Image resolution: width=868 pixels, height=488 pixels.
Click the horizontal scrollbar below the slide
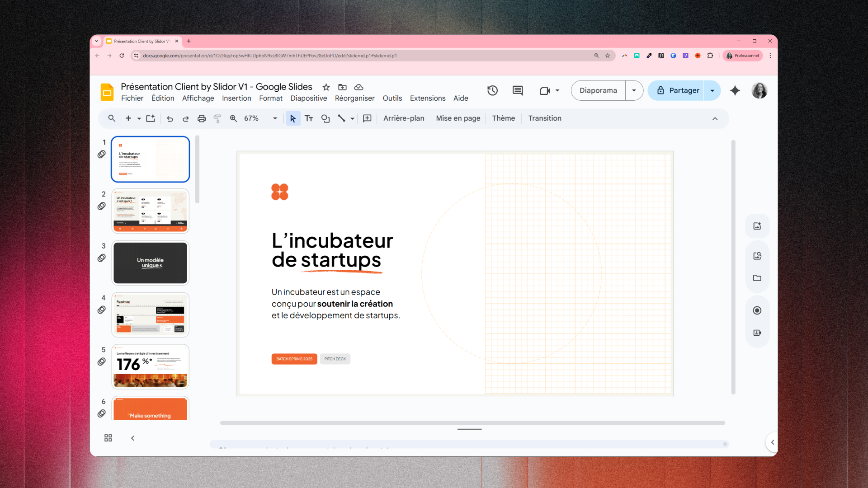(x=472, y=423)
